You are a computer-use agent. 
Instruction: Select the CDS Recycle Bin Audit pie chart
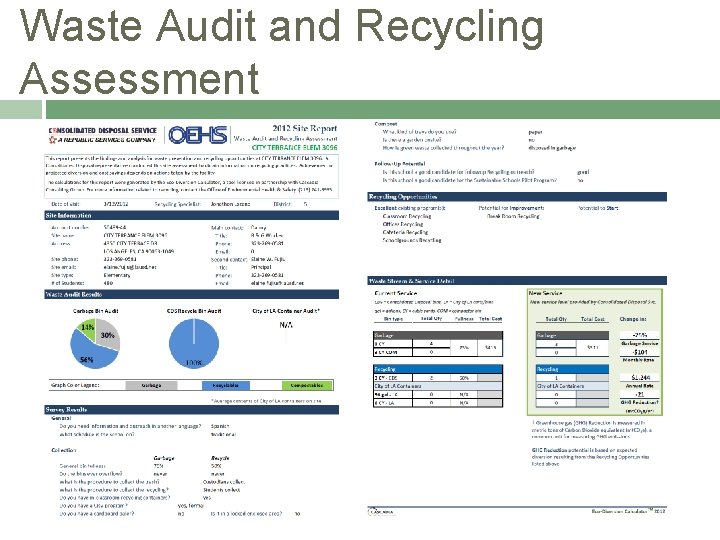pyautogui.click(x=194, y=343)
